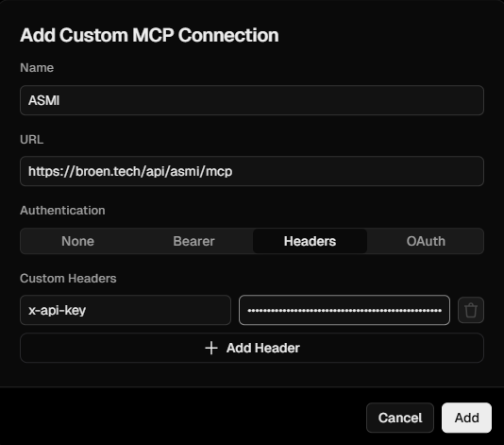
Task: Click the URL field label
Action: (31, 139)
